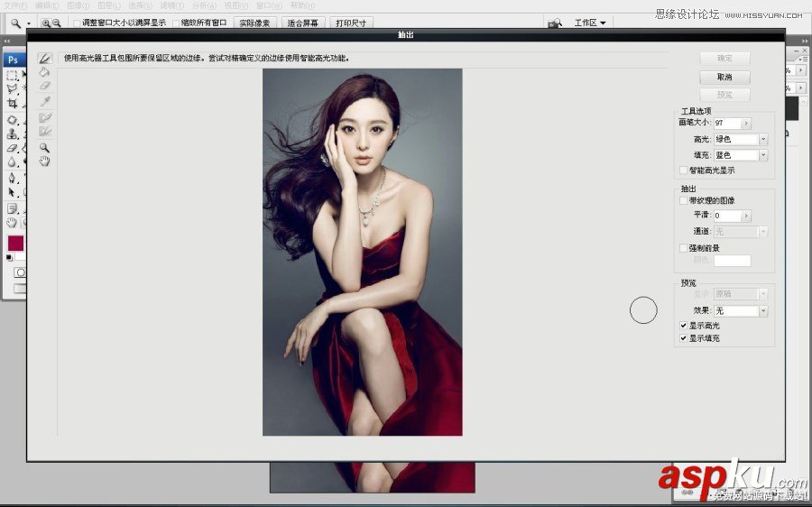Select the Zoom magnifier tool in Extract dialog
This screenshot has height=507, width=812.
pyautogui.click(x=44, y=148)
